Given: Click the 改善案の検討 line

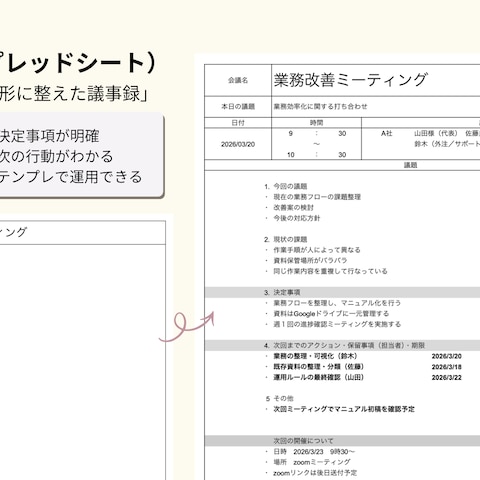Looking at the screenshot, I should 293,208.
